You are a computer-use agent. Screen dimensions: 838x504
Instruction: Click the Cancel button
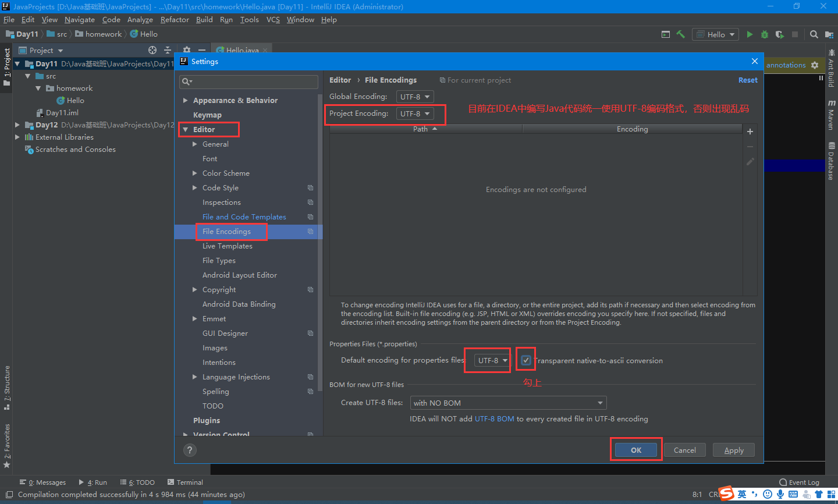pyautogui.click(x=684, y=450)
